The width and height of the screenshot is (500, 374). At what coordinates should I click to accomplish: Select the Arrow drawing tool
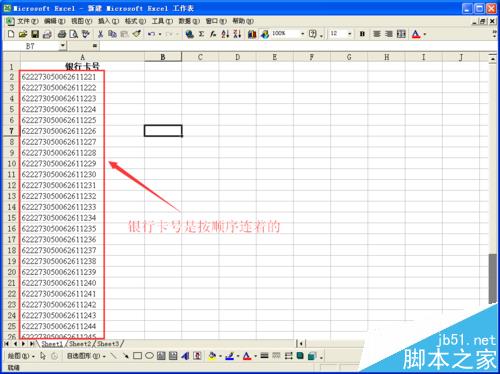(125, 356)
